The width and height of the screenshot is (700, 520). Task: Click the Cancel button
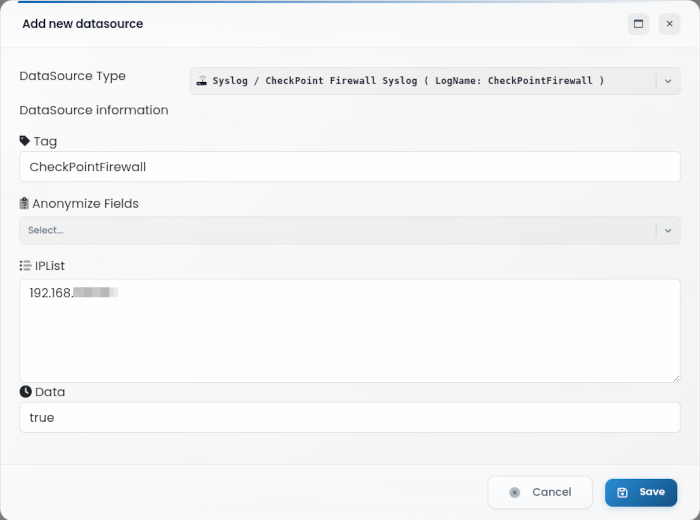tap(540, 492)
